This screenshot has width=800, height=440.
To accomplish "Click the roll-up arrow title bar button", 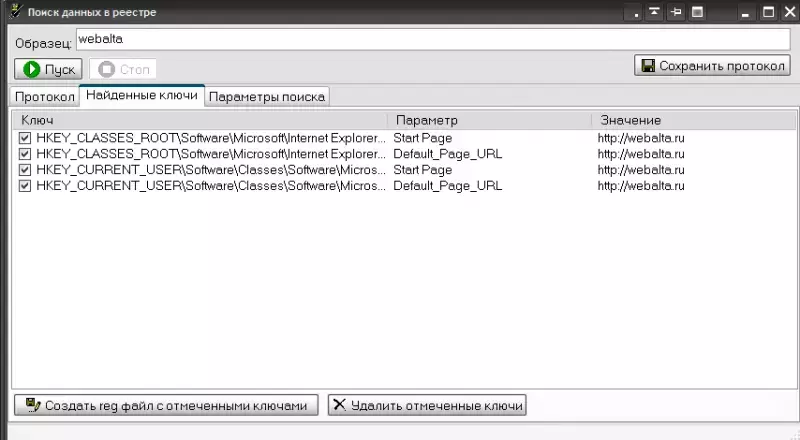I will tap(654, 12).
